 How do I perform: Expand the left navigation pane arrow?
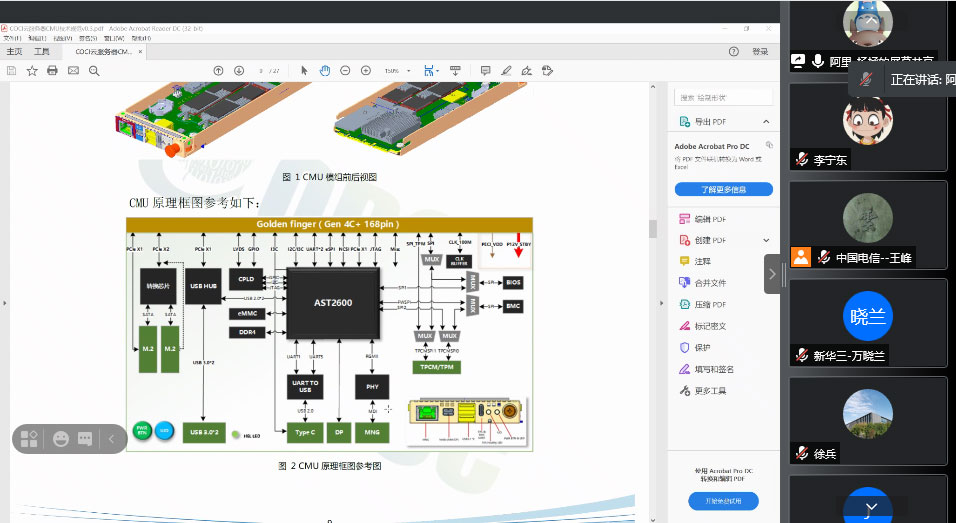4,302
